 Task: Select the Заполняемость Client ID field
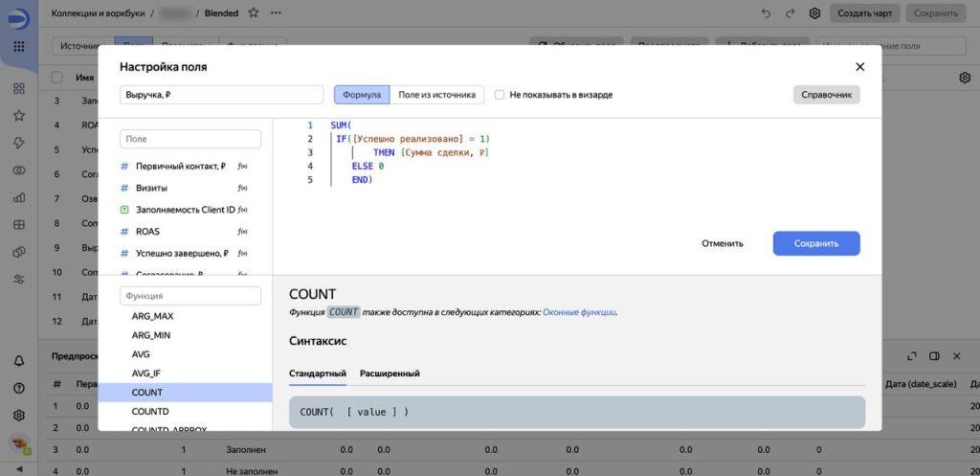click(185, 210)
